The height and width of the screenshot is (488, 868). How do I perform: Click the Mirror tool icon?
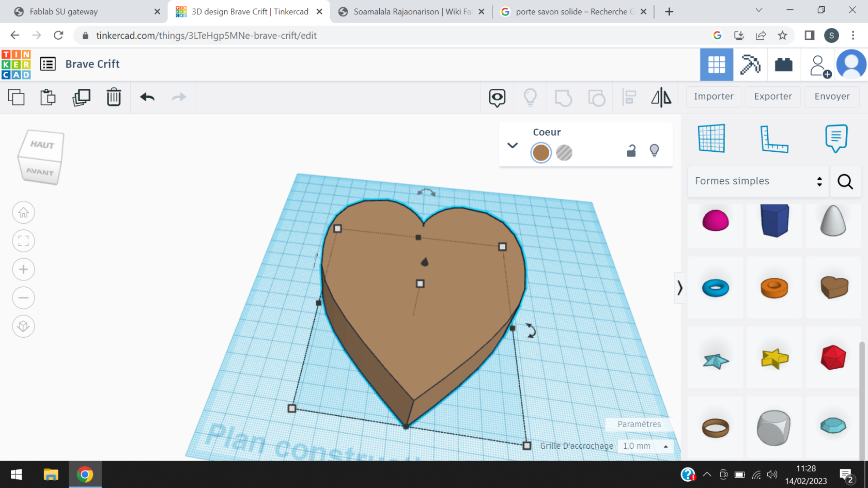[x=661, y=97]
